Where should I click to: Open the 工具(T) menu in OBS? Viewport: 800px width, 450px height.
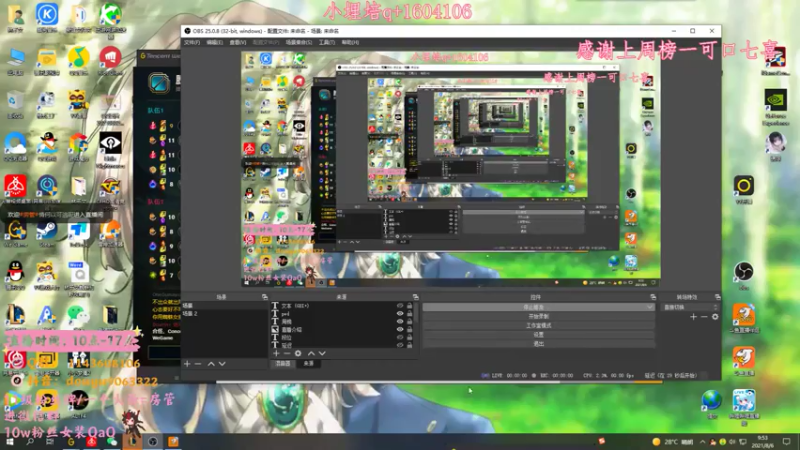click(x=327, y=42)
